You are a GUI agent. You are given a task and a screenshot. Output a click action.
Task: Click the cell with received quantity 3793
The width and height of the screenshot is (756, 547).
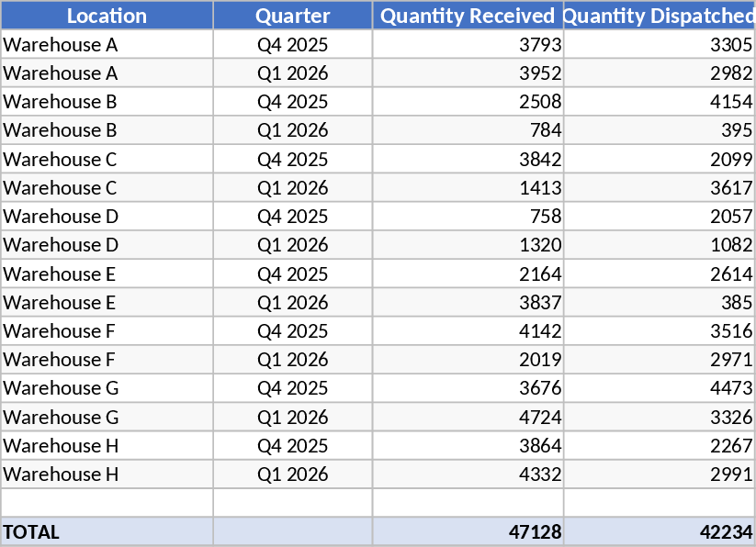coord(468,45)
